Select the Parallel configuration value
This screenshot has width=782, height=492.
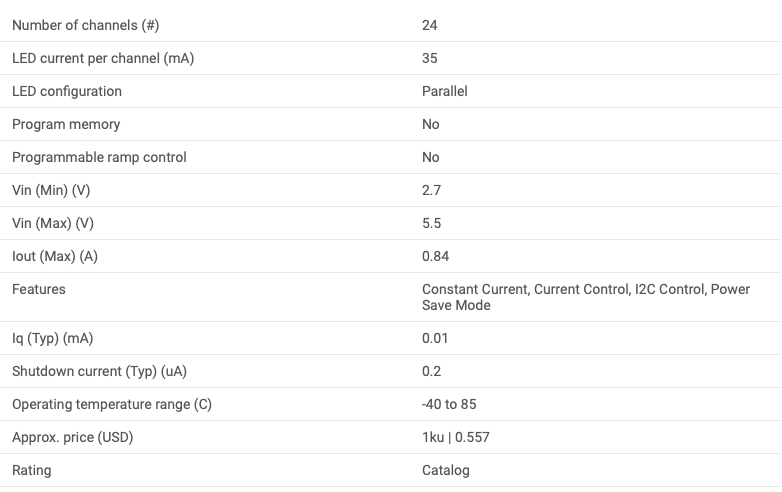444,91
